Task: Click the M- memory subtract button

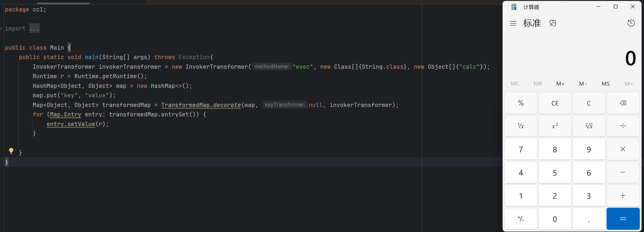Action: (583, 84)
